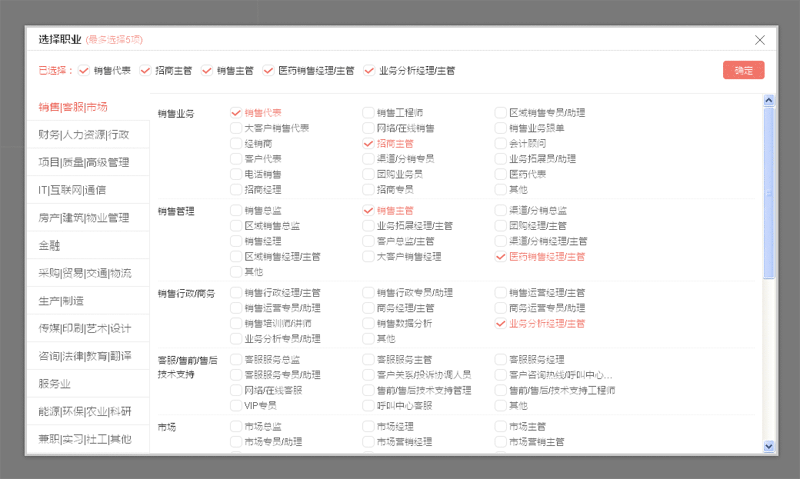Check 销售行政经理/主管 option
Image resolution: width=800 pixels, height=479 pixels.
[x=236, y=293]
